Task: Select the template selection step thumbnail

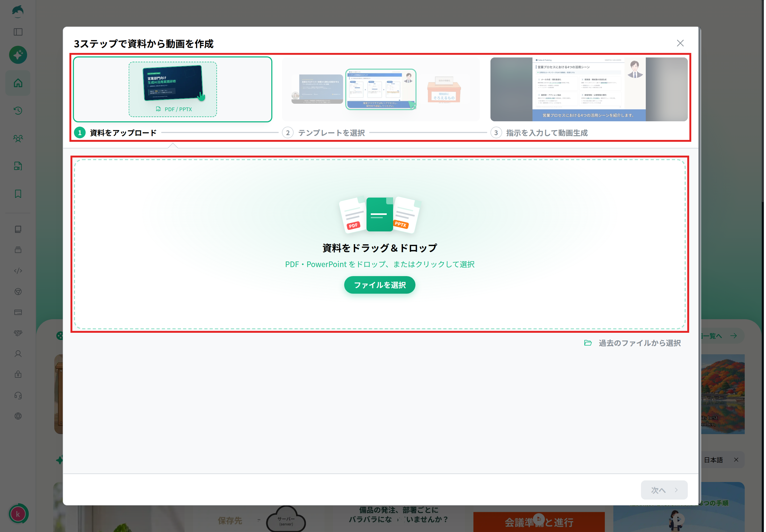Action: (380, 89)
